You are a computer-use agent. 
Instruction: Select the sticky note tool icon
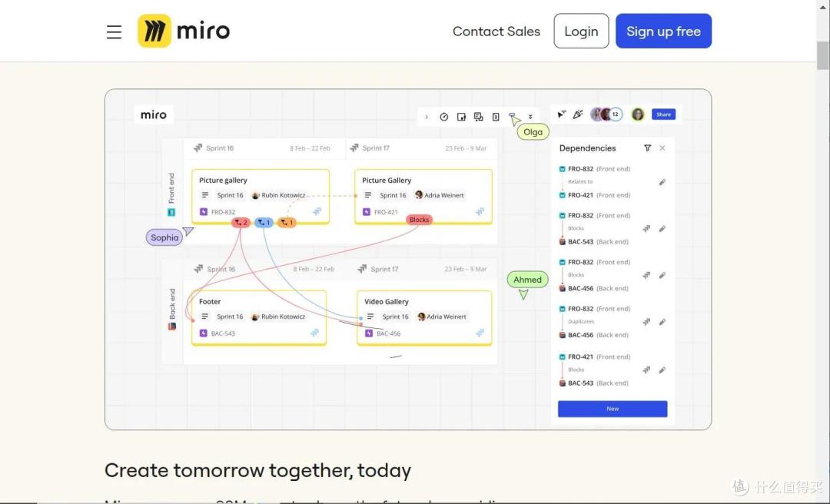pyautogui.click(x=461, y=117)
